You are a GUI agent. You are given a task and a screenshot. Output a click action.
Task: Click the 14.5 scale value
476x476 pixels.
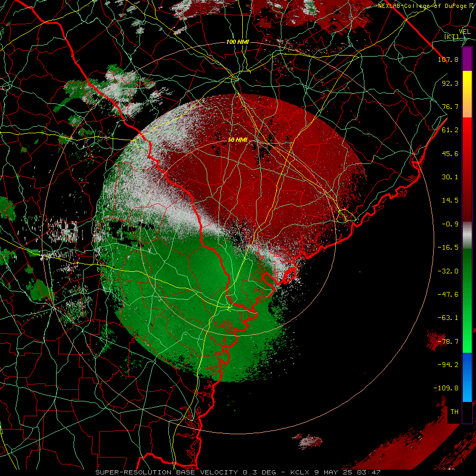(x=450, y=200)
